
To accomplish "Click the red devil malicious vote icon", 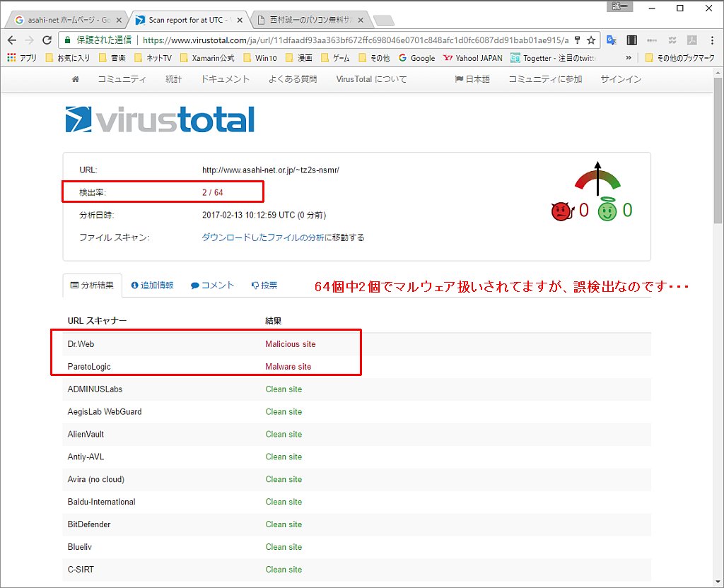I will [561, 211].
